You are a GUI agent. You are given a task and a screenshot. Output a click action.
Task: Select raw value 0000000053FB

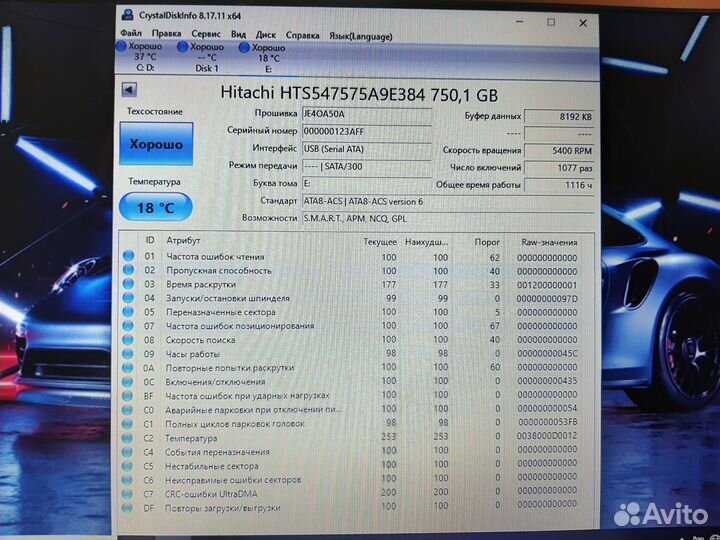pyautogui.click(x=548, y=422)
